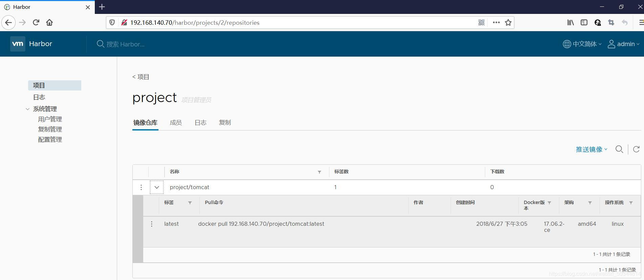644x280 pixels.
Task: Click the insecure connection padlock icon
Action: [124, 23]
